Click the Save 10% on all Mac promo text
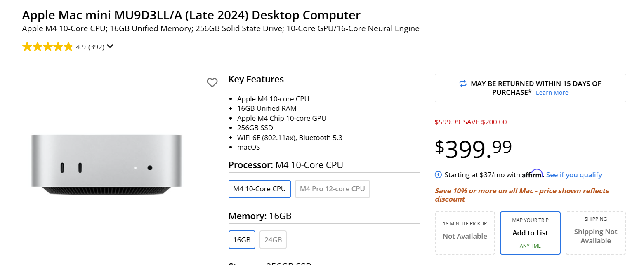 tap(521, 195)
